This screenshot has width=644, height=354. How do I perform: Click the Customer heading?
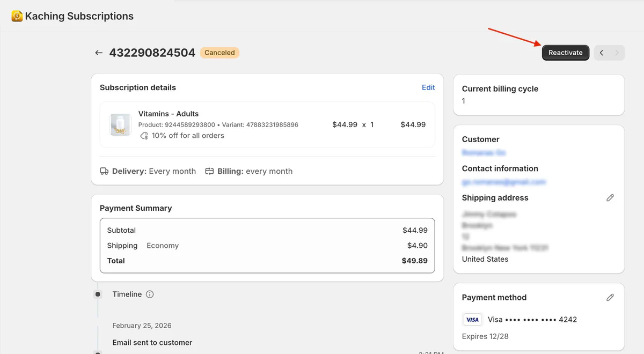point(481,139)
